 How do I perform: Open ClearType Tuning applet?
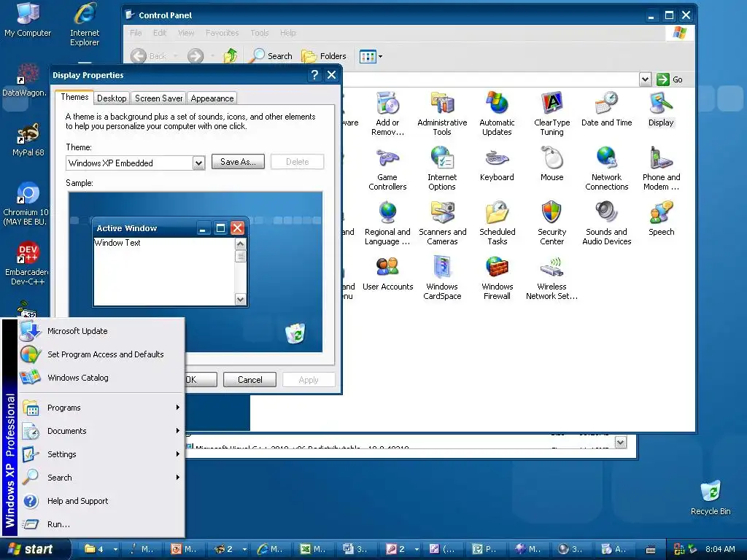tap(551, 114)
